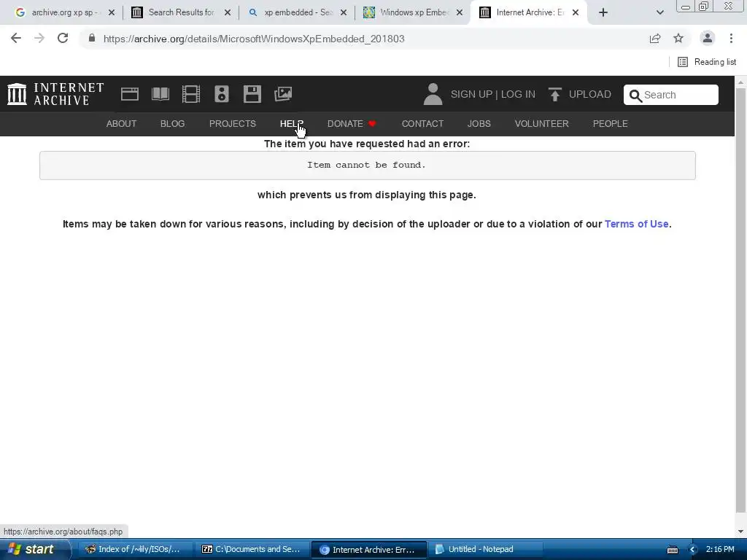Expand the tab search dropdown arrow
747x560 pixels.
[659, 12]
